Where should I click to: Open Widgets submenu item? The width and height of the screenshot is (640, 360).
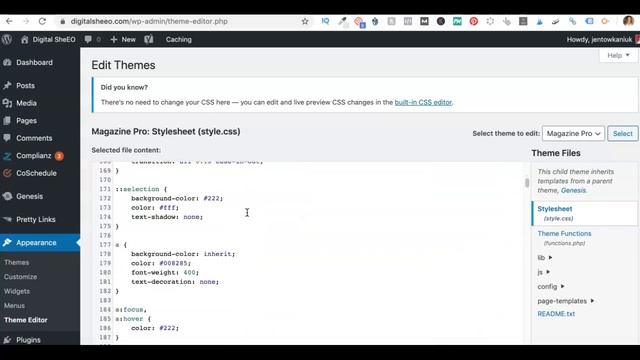17,291
